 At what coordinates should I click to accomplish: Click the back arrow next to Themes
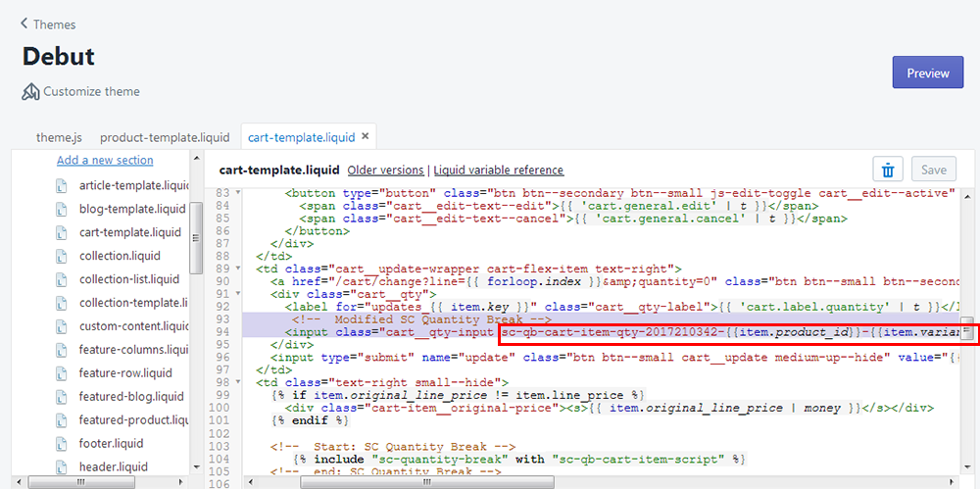click(24, 24)
